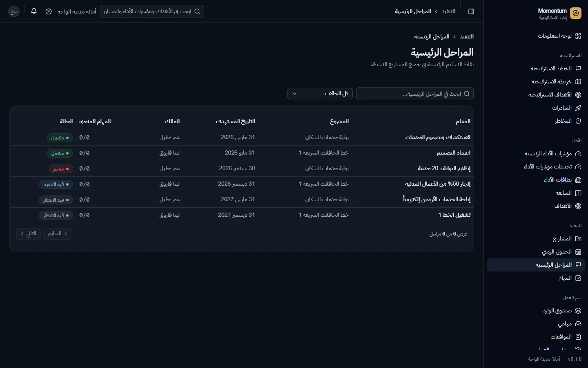Click the صندوق الوارد layers icon
Image resolution: width=588 pixels, height=368 pixels.
pyautogui.click(x=578, y=311)
